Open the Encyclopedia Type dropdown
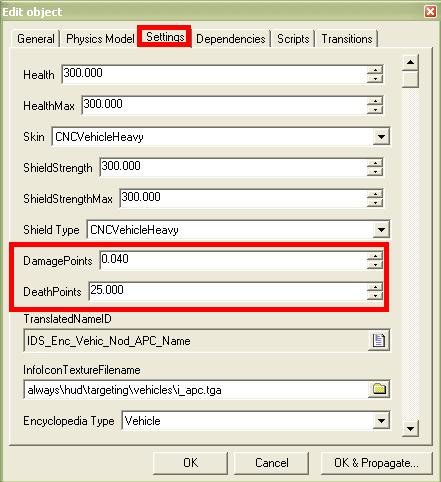This screenshot has height=482, width=441. pyautogui.click(x=381, y=421)
